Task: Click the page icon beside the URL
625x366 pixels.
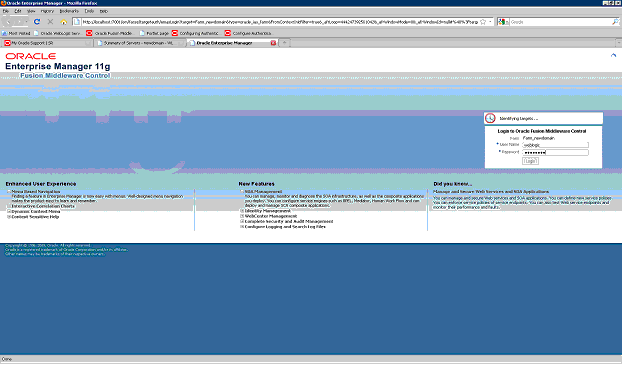Action: coord(77,22)
